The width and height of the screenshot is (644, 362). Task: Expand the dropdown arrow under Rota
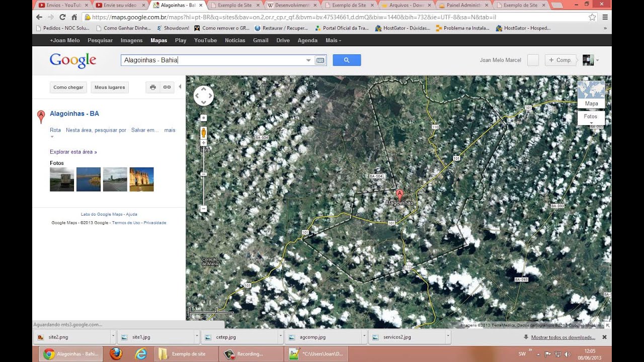(x=51, y=137)
